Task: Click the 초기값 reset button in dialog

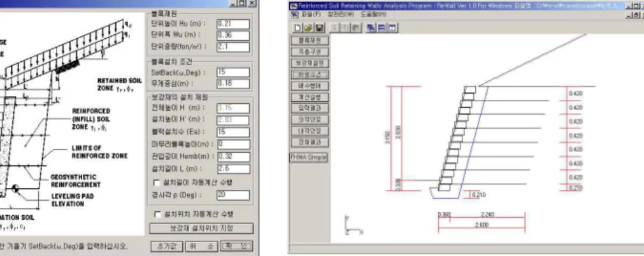Action: [x=166, y=246]
